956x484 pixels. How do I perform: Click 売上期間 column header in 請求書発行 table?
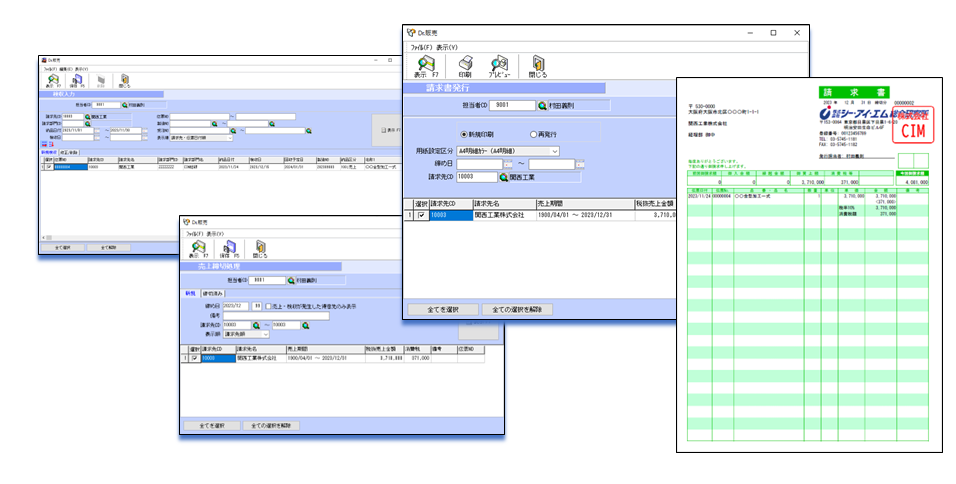(585, 204)
